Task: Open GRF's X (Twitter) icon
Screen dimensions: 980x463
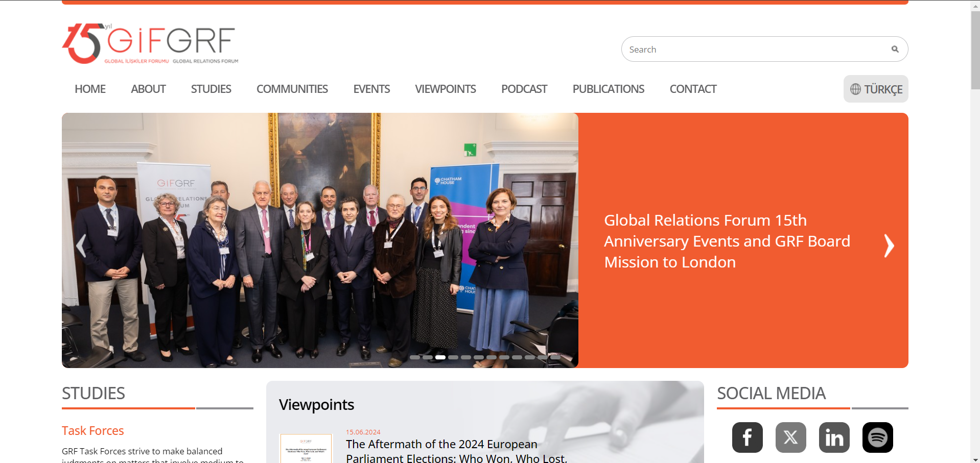Action: click(790, 437)
